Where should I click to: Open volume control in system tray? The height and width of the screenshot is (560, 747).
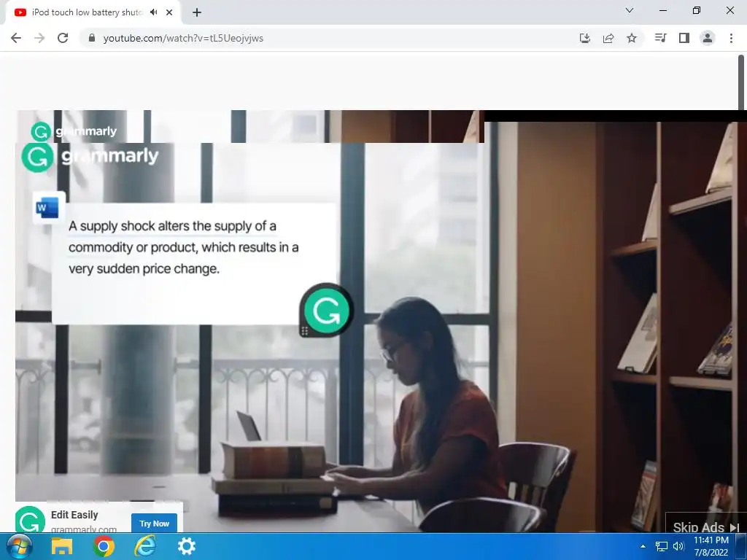(x=678, y=546)
